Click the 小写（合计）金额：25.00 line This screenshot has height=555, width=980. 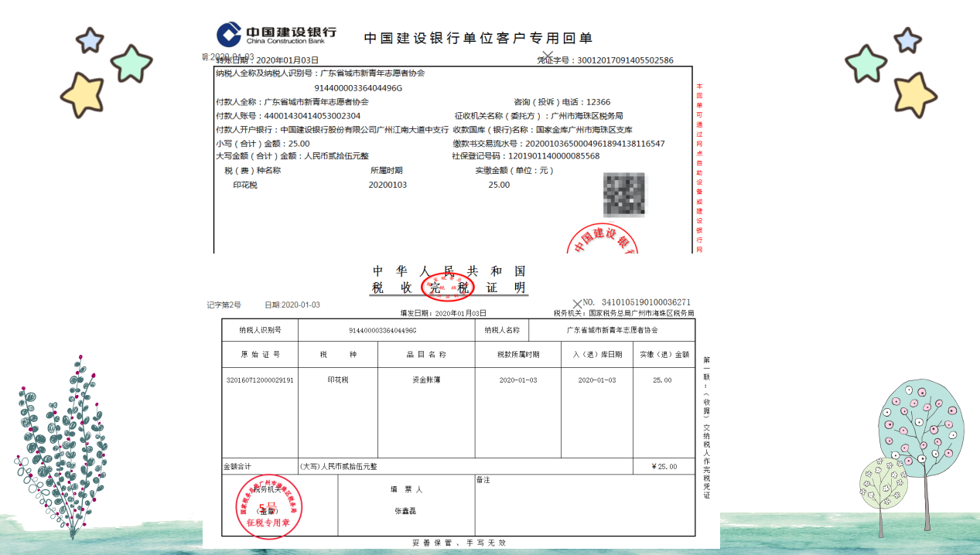click(262, 143)
